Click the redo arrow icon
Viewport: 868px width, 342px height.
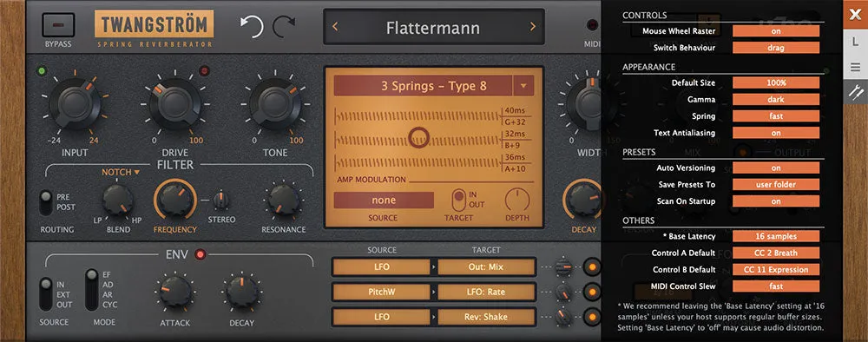[x=284, y=27]
